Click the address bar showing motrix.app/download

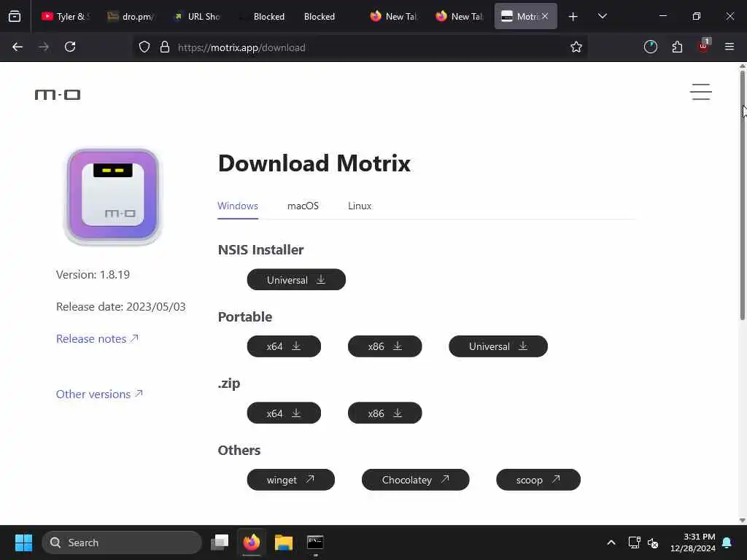tap(362, 47)
